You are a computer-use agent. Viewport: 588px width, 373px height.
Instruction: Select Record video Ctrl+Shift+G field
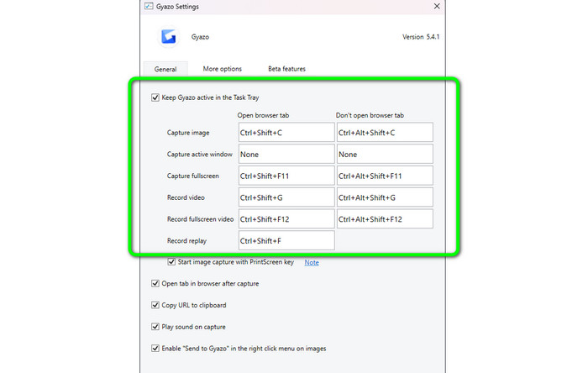(x=286, y=197)
